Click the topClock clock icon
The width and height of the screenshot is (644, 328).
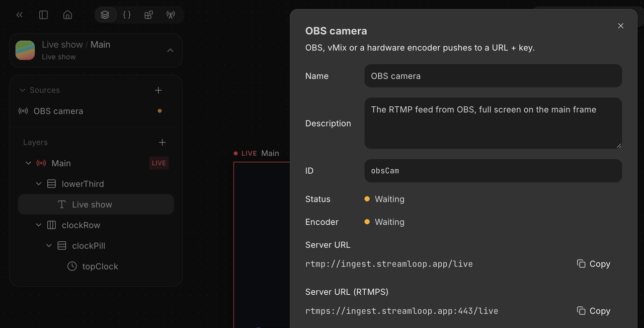click(x=72, y=267)
